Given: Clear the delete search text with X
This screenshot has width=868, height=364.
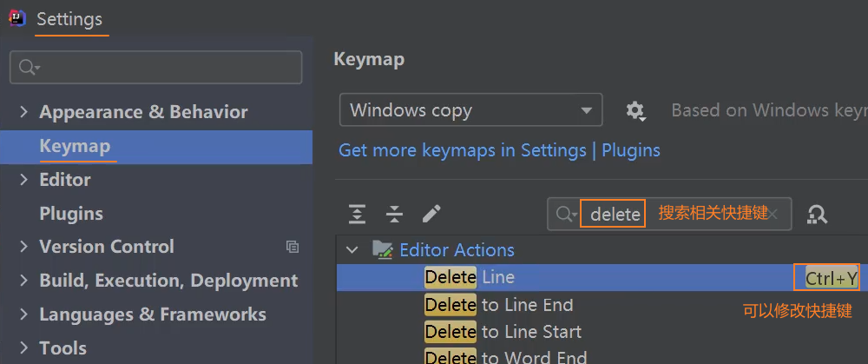Looking at the screenshot, I should click(773, 214).
